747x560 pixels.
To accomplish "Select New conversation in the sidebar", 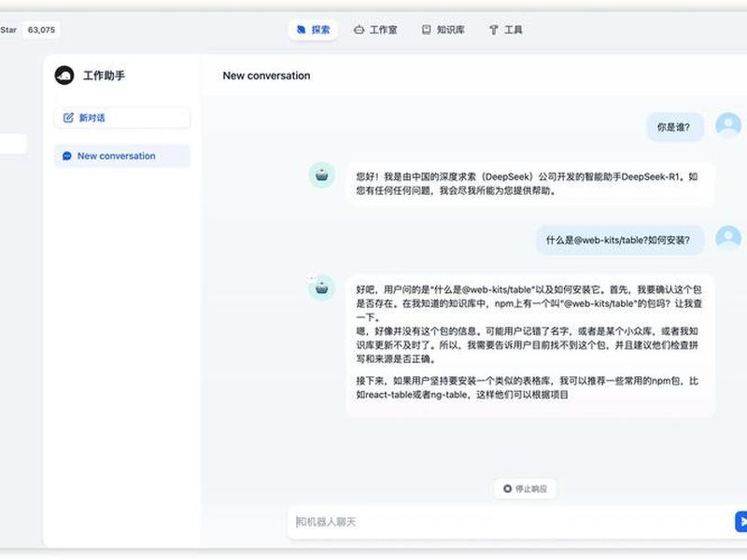I will pos(122,156).
